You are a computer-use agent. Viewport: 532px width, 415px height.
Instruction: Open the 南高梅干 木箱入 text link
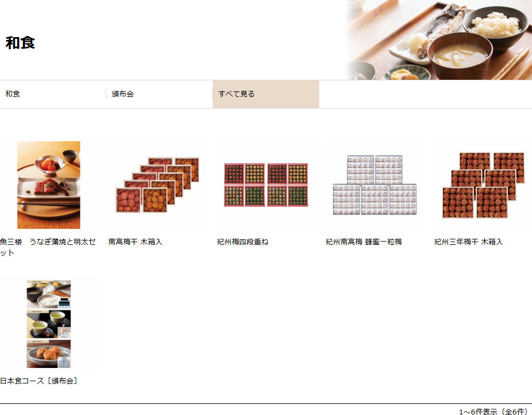pos(135,242)
